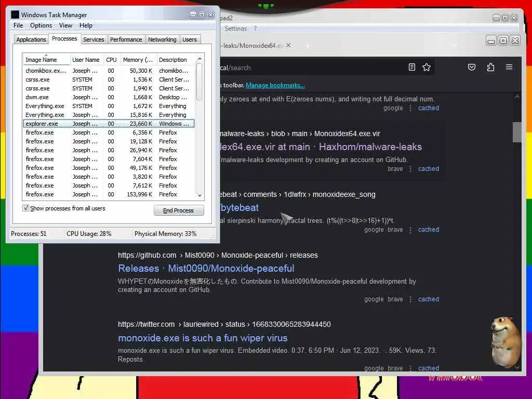Select the explorer.exe process row

pos(109,124)
